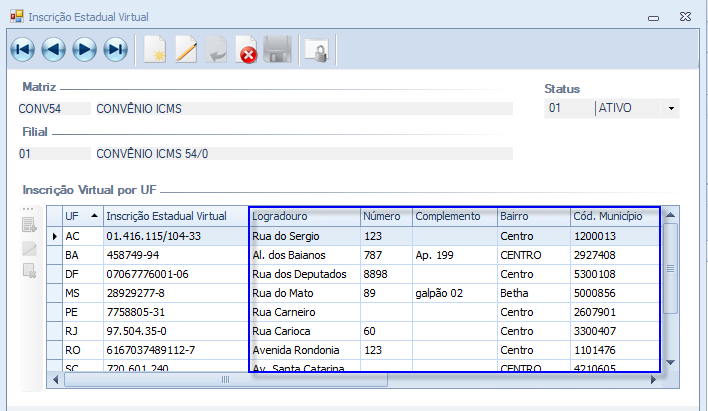Click the Filial field CONVÊNIO ICMS 54/0
708x411 pixels.
pyautogui.click(x=302, y=154)
